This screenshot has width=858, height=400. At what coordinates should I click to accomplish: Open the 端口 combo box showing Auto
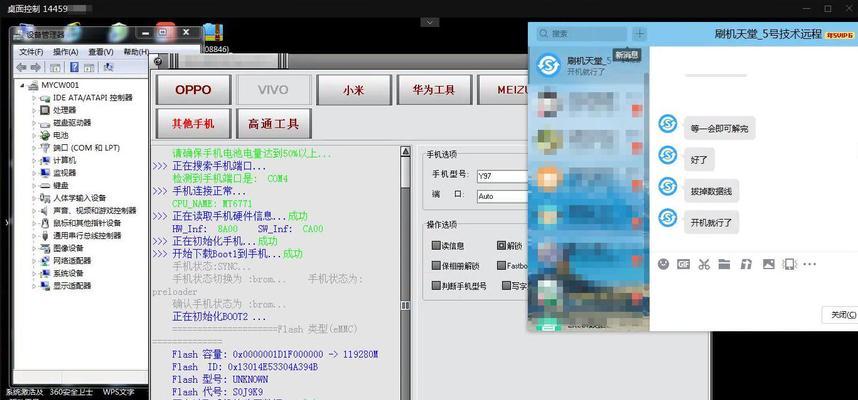(502, 196)
